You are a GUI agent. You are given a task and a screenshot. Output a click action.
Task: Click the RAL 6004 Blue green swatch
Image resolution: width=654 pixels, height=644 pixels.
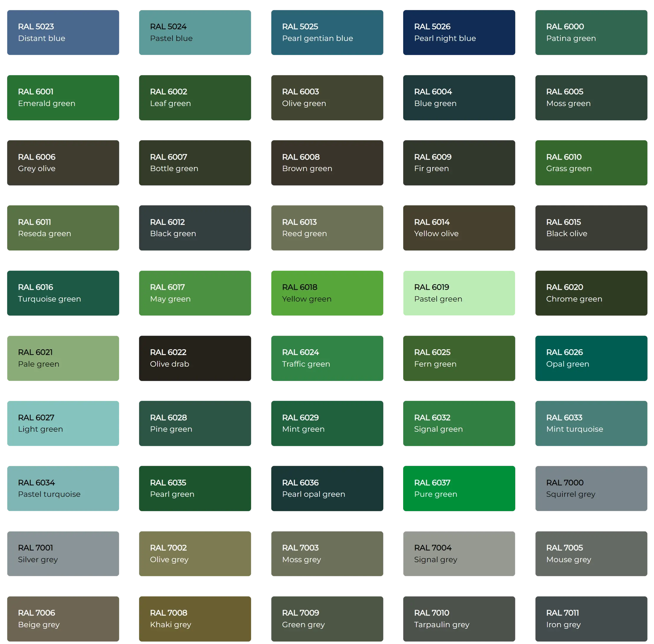459,98
